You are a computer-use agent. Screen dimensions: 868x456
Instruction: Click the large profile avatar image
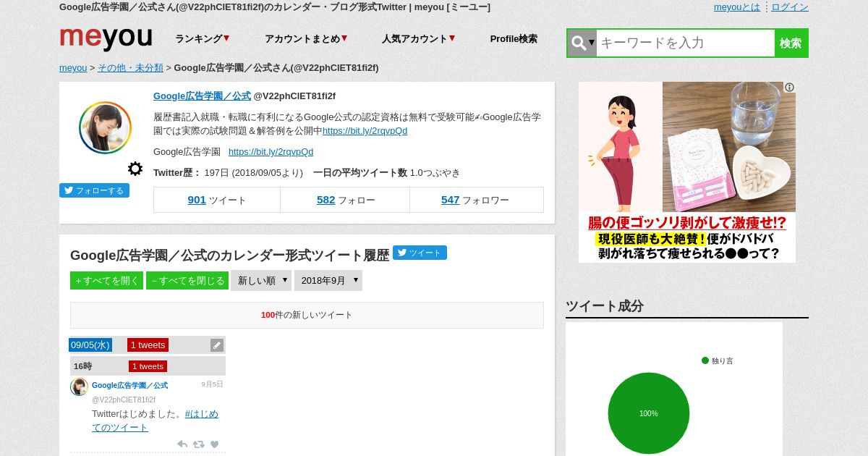click(105, 127)
